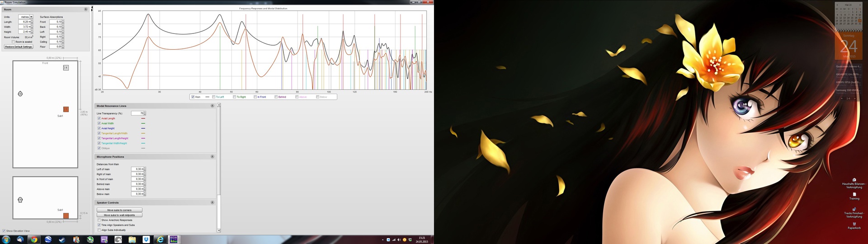The height and width of the screenshot is (244, 868).
Task: Click Move subs to wall midpoints button
Action: coord(119,215)
